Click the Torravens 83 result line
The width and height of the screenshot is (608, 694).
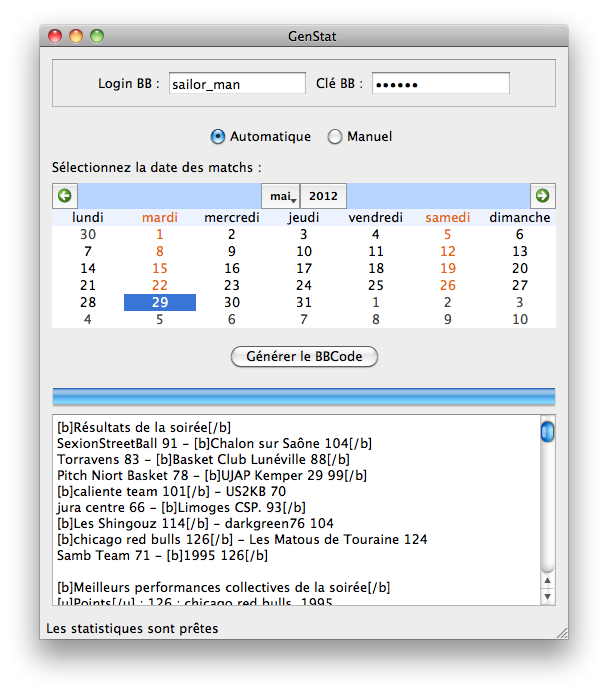coord(203,459)
